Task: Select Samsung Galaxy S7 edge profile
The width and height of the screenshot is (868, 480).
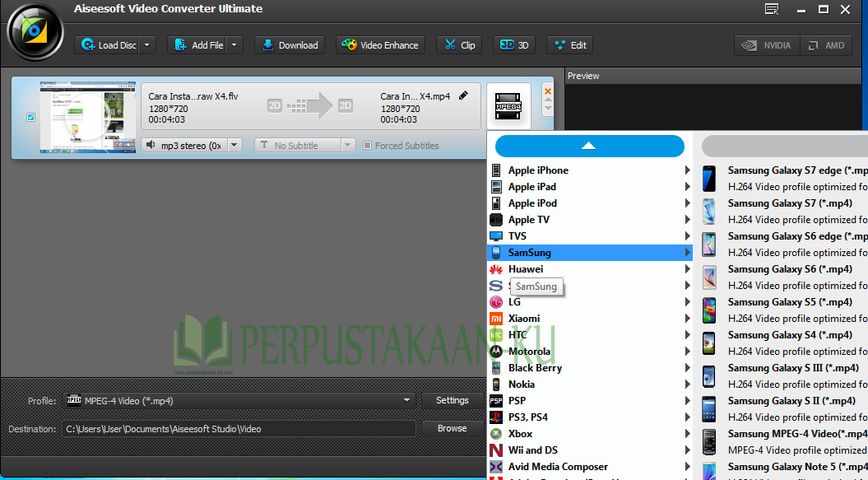Action: tap(782, 179)
